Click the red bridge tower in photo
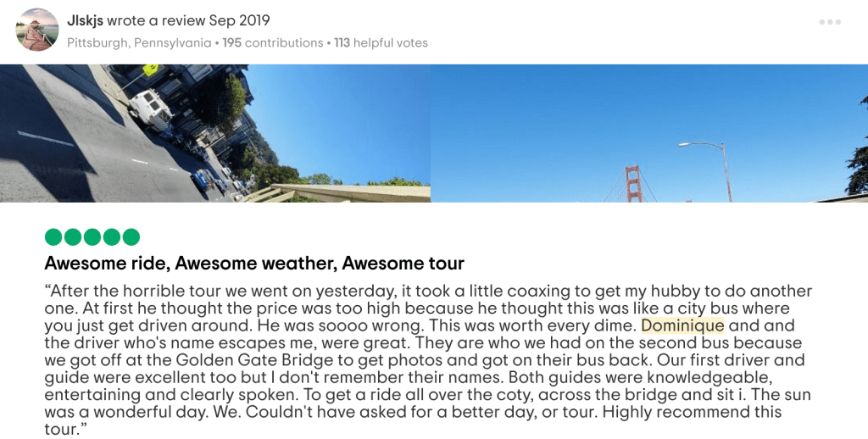 (633, 184)
